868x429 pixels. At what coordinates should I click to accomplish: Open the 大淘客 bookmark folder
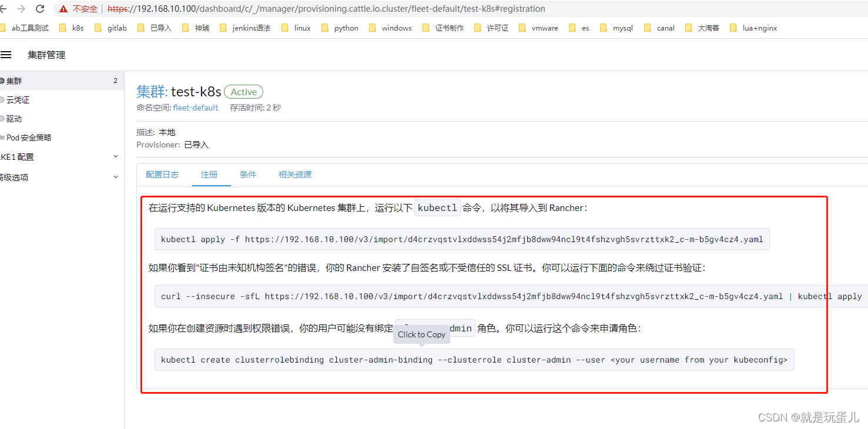(702, 28)
